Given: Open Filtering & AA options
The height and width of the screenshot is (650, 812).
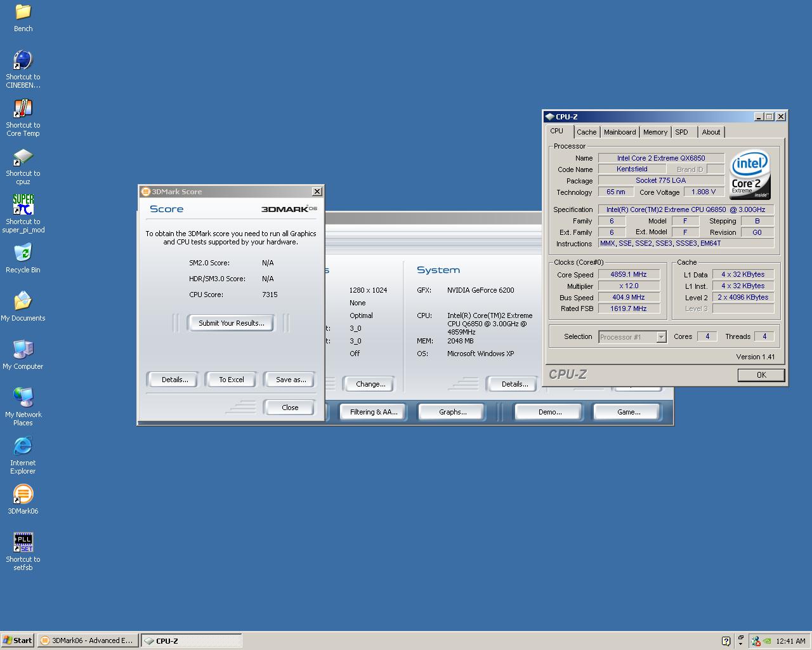Looking at the screenshot, I should coord(374,412).
